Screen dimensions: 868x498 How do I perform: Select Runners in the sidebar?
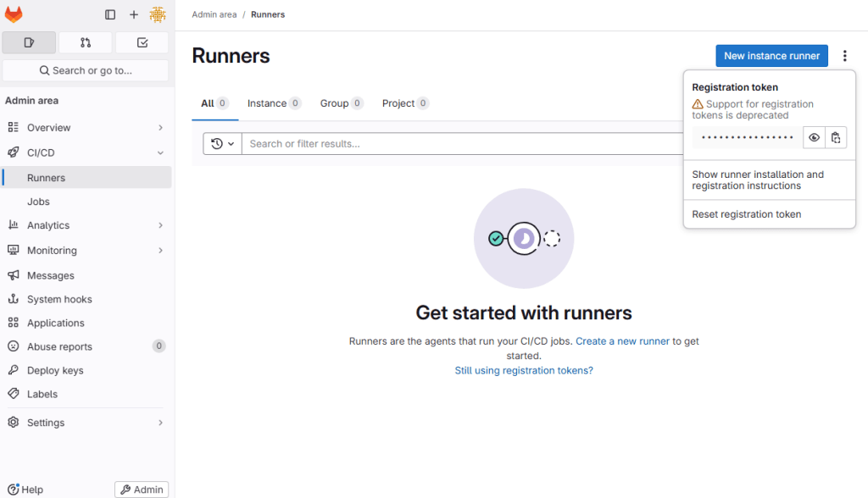point(87,178)
